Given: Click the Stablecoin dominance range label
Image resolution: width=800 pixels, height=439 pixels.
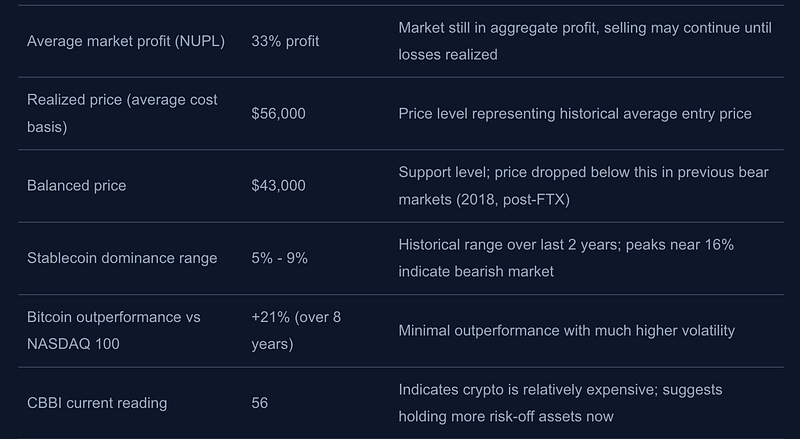Looking at the screenshot, I should pyautogui.click(x=122, y=258).
